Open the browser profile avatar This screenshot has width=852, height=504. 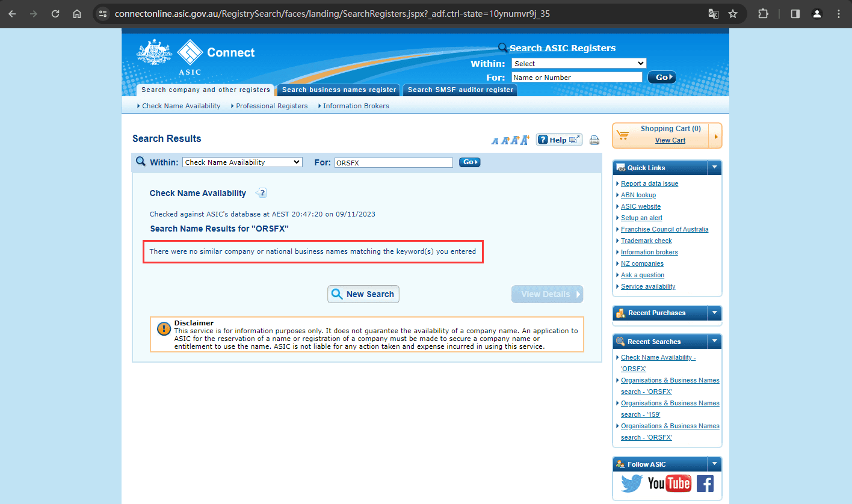pos(816,13)
